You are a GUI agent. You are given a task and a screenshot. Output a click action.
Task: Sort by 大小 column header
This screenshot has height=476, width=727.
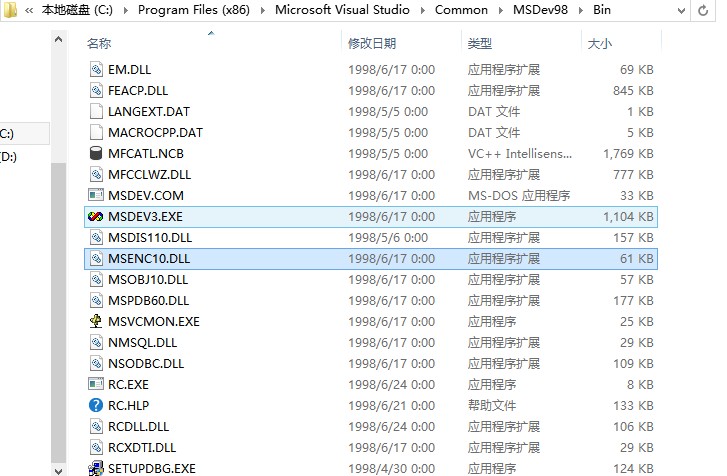click(599, 44)
